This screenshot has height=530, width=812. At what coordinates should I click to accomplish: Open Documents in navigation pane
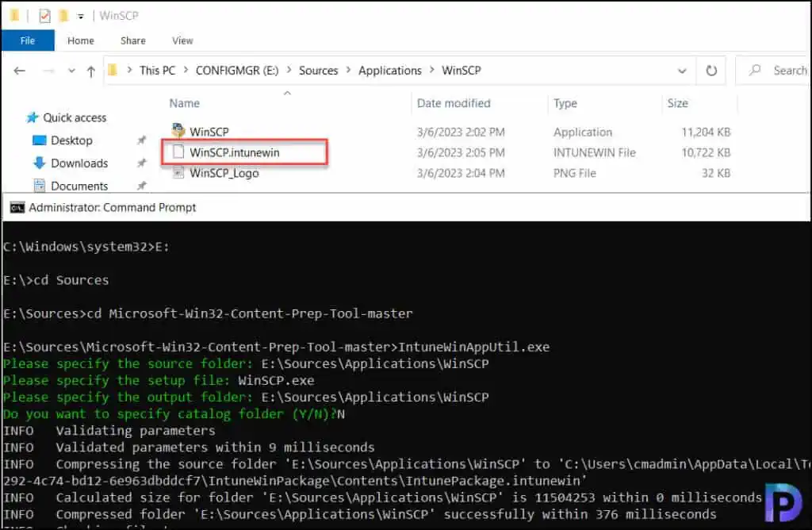(x=79, y=186)
